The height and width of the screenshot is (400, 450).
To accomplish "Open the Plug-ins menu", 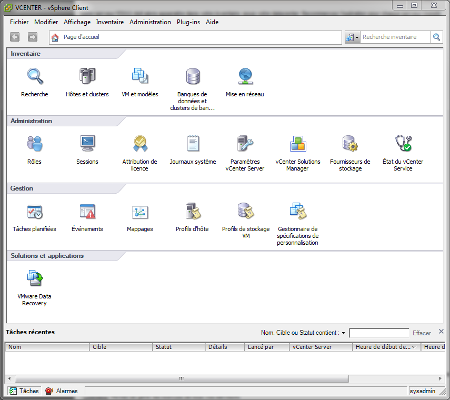I will (x=188, y=22).
